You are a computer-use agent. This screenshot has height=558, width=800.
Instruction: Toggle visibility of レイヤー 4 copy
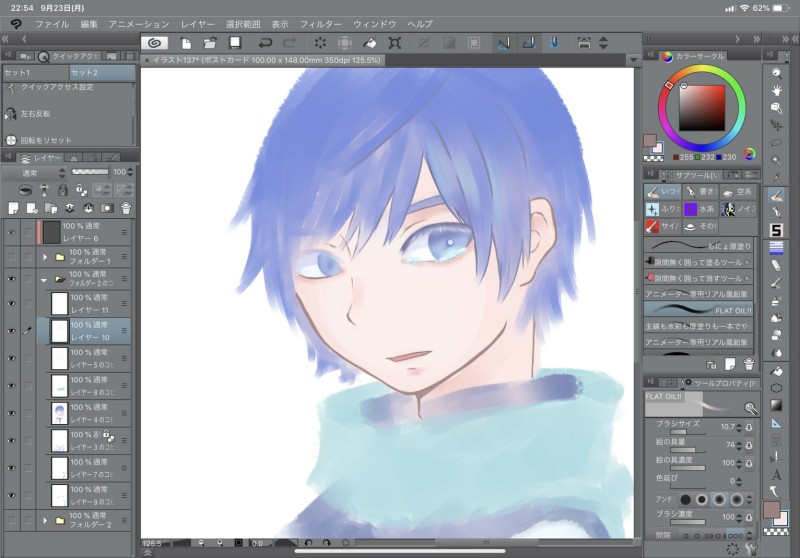point(11,413)
